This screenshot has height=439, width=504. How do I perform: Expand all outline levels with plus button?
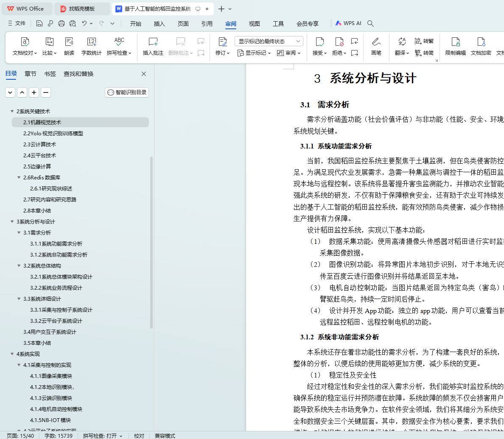(34, 92)
